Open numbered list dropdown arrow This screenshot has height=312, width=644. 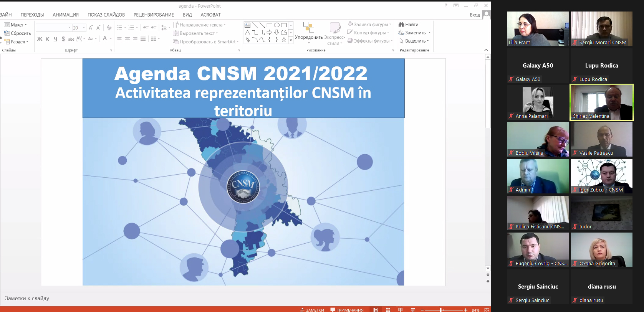coord(137,28)
